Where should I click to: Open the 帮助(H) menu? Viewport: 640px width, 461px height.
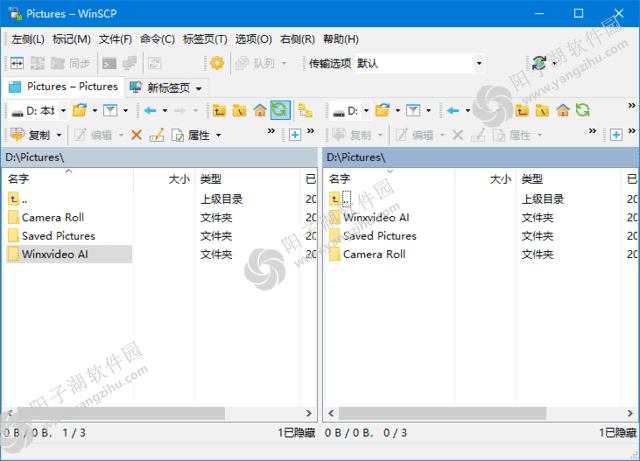tap(341, 39)
